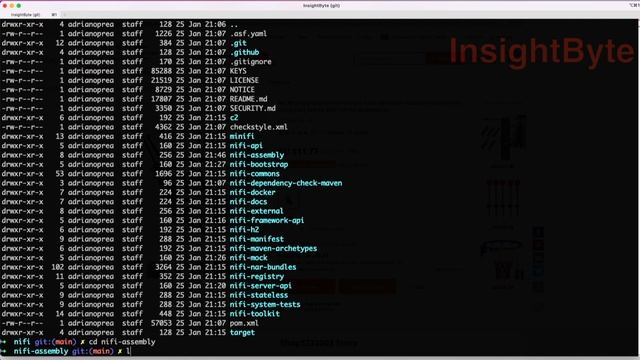
Task: Click the minifi directory name
Action: [x=242, y=136]
